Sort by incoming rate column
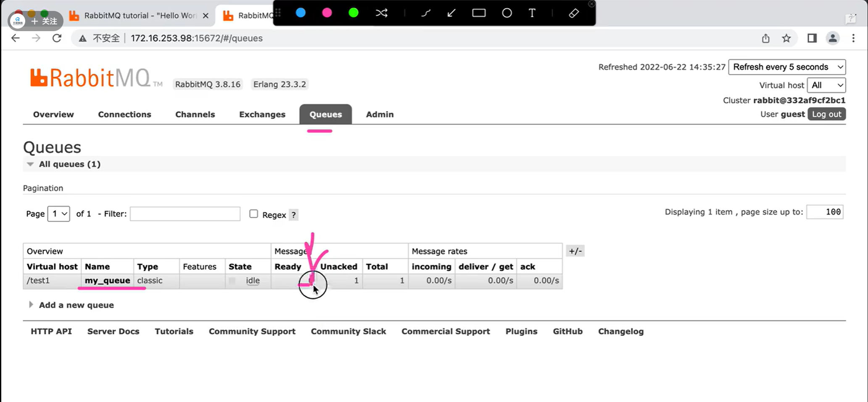Screen dimensions: 868x402 [x=431, y=267]
